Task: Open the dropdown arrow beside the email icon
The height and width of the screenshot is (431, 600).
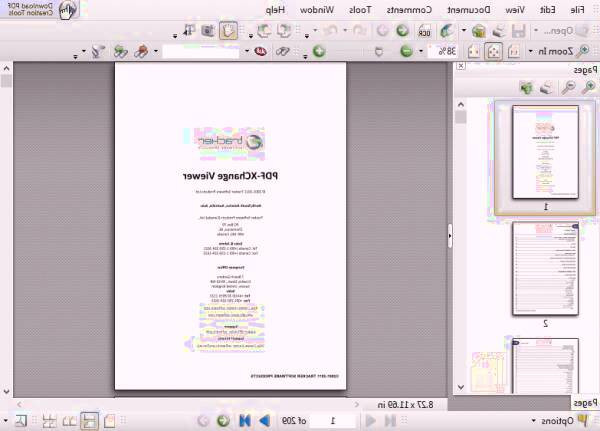Action: (x=464, y=31)
